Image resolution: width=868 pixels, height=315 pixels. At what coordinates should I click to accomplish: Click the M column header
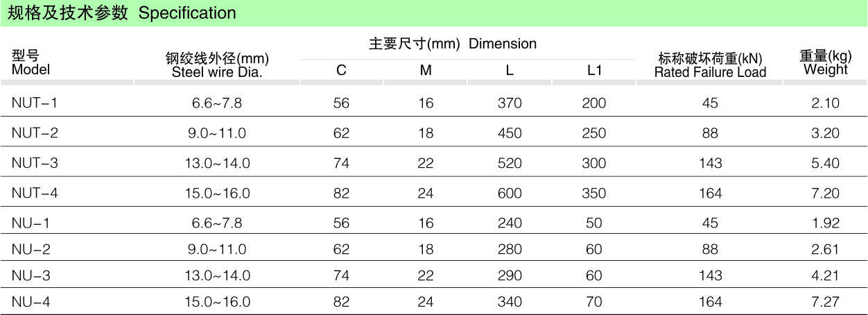pos(426,70)
